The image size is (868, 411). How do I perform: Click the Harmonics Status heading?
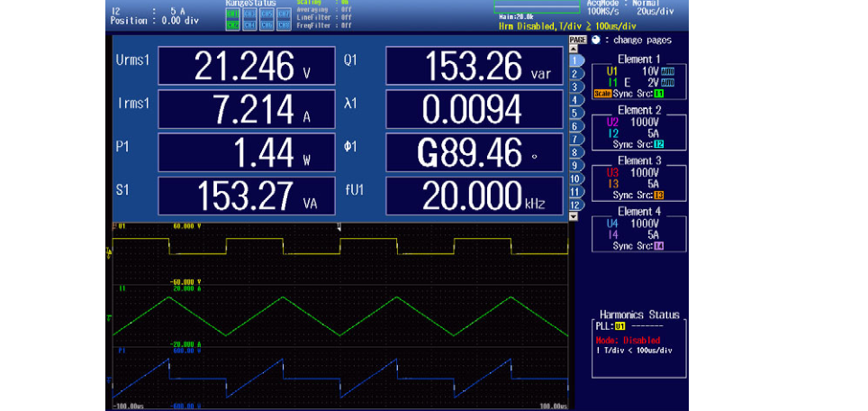[x=639, y=315]
